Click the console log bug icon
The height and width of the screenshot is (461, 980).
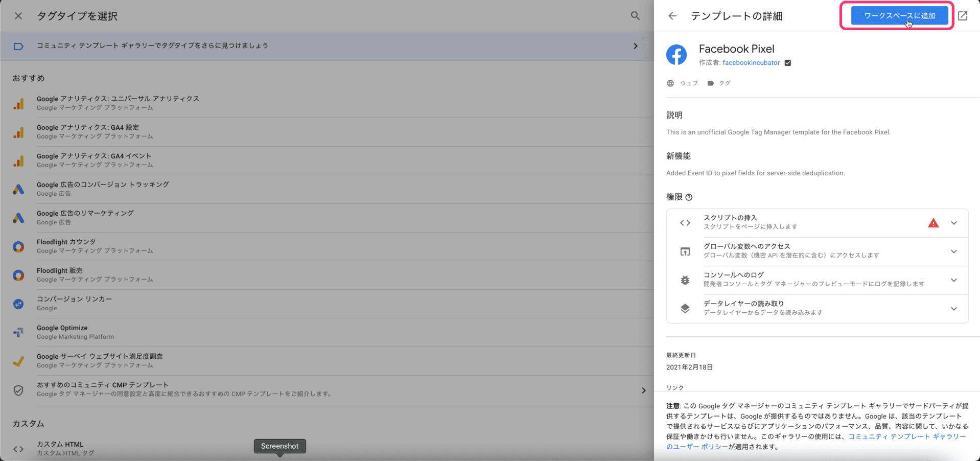(685, 280)
